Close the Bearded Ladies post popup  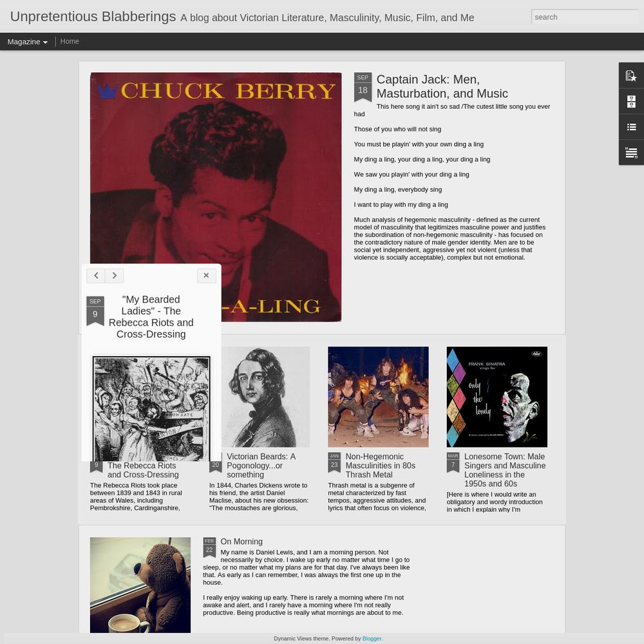[206, 276]
